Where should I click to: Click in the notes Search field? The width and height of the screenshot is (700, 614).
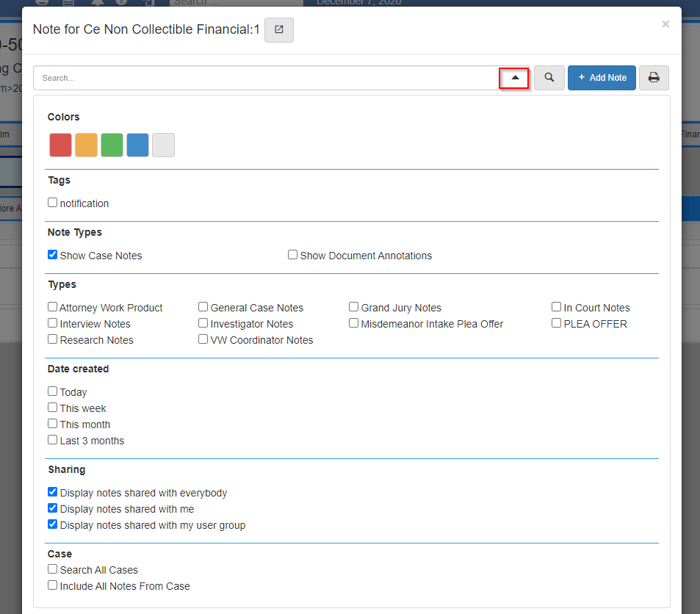pyautogui.click(x=264, y=78)
